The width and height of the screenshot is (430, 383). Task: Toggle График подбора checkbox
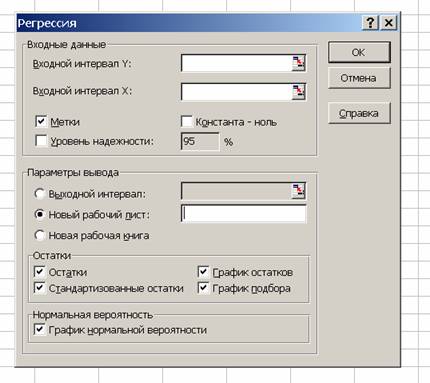[203, 288]
